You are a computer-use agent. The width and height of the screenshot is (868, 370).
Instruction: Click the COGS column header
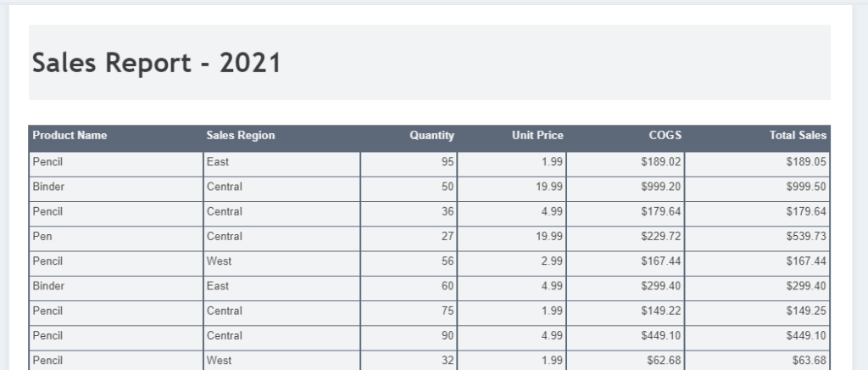665,136
